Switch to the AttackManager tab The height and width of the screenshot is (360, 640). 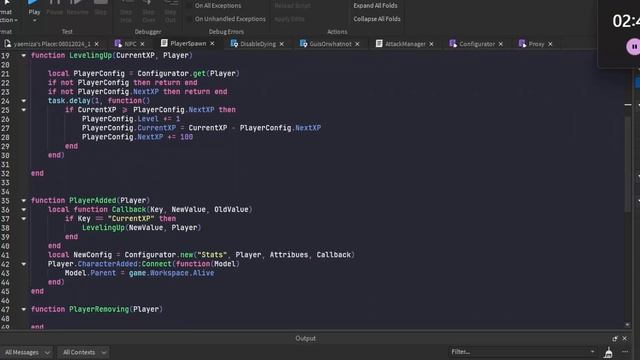pos(405,44)
